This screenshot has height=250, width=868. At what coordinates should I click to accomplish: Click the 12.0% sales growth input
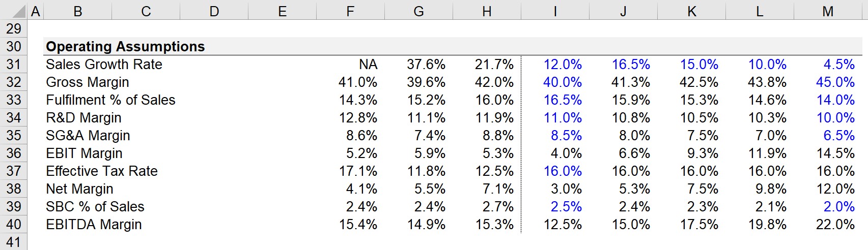tap(563, 65)
